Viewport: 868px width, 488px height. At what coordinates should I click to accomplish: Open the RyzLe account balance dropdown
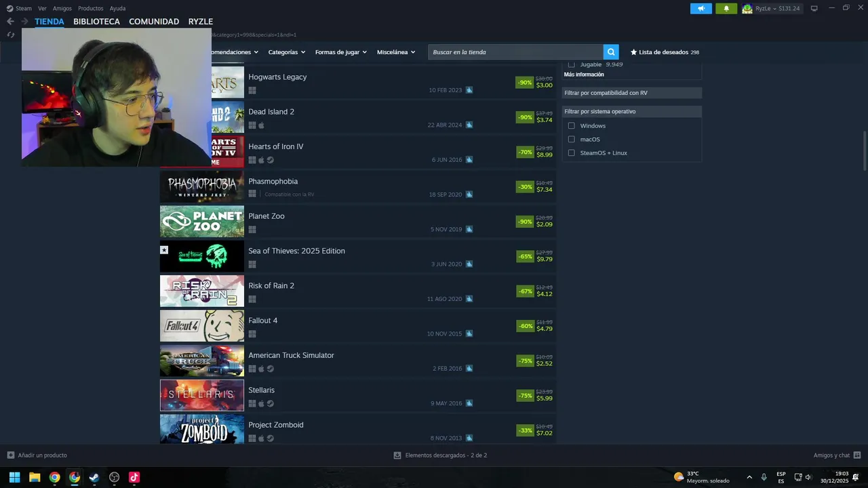coord(777,8)
